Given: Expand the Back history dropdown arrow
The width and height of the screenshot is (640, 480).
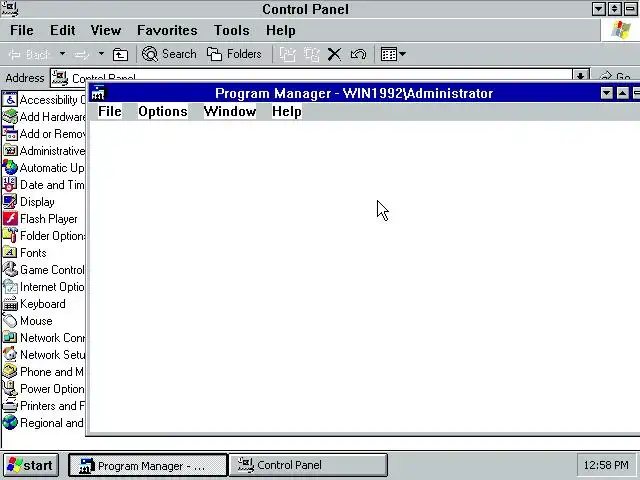Looking at the screenshot, I should [62, 53].
